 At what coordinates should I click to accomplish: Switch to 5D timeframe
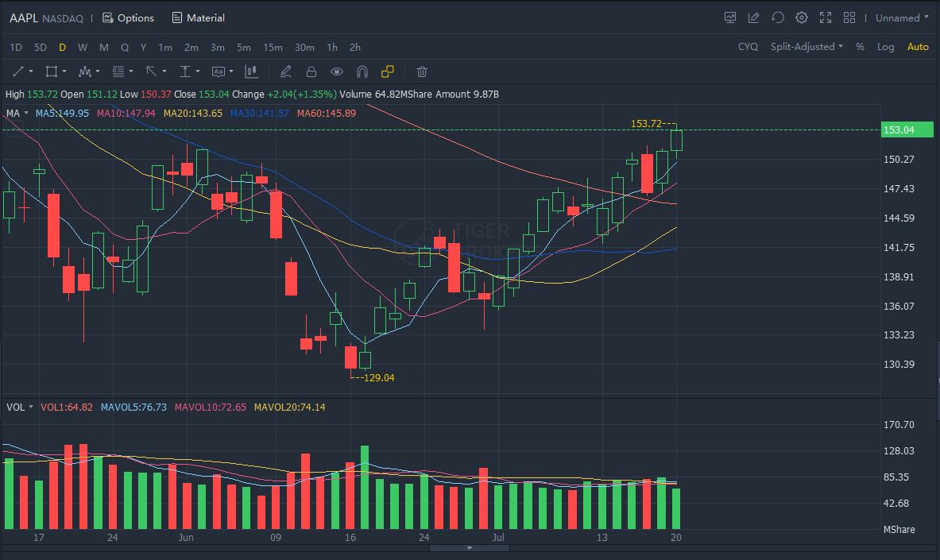click(x=41, y=48)
